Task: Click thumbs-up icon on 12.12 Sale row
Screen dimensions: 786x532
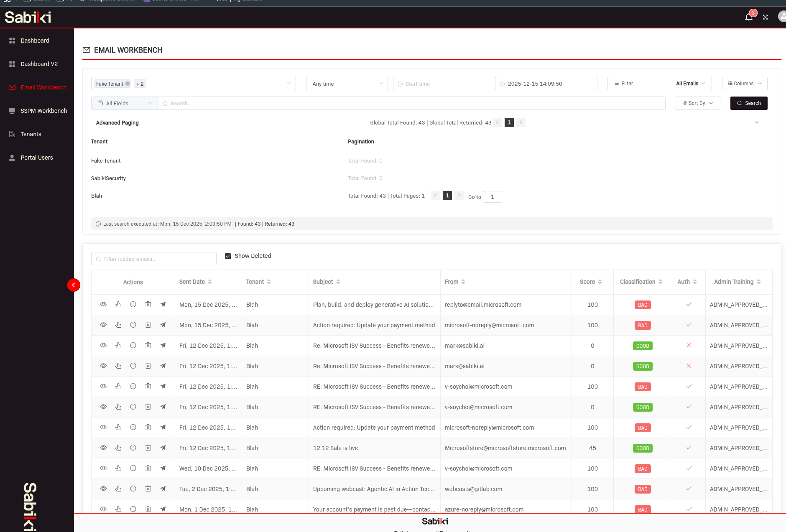Action: pos(118,448)
